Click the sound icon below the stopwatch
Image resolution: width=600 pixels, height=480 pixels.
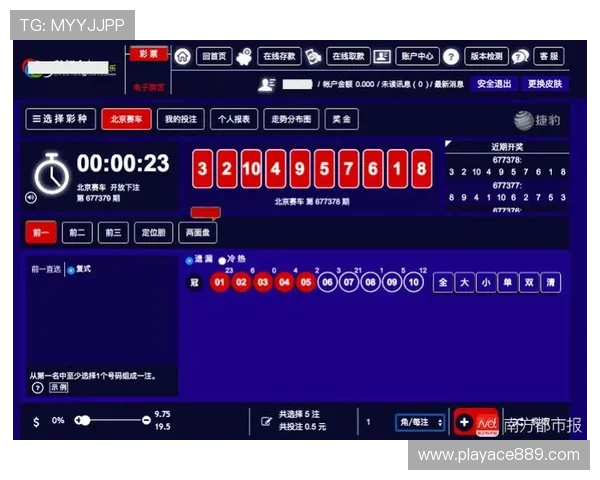pyautogui.click(x=31, y=197)
